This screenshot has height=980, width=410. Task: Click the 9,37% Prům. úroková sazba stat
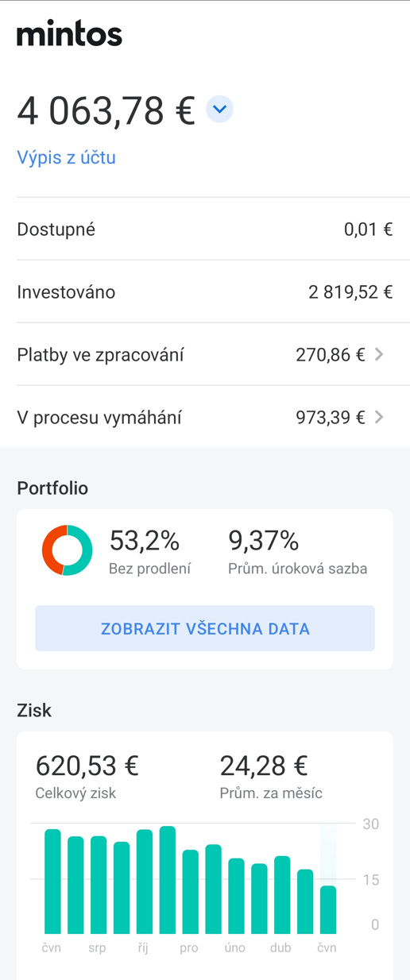pos(298,551)
